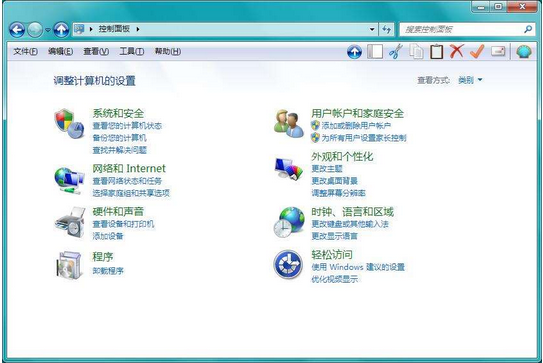Screen dimensions: 543x363
Task: Click 查看您的计算机状态 link
Action: (x=127, y=125)
